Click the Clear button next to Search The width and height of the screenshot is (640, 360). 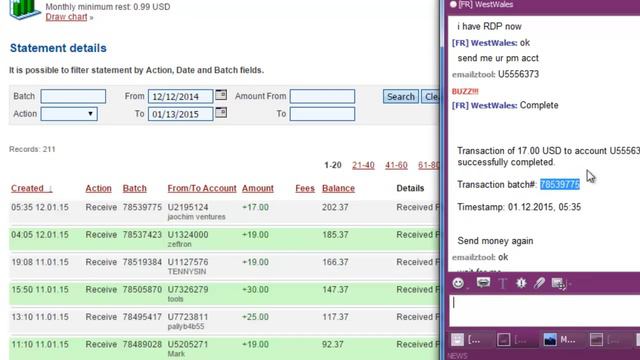pos(431,97)
